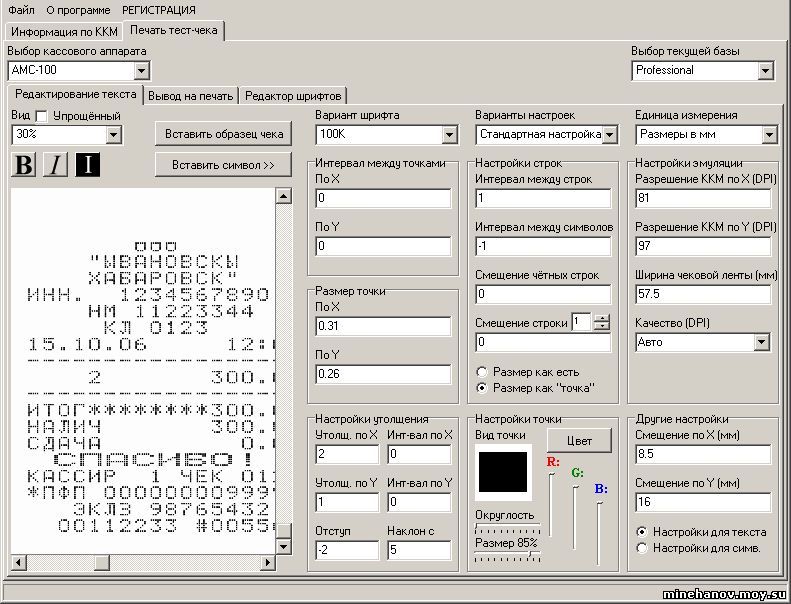Open the cash register selection dropdown

142,71
